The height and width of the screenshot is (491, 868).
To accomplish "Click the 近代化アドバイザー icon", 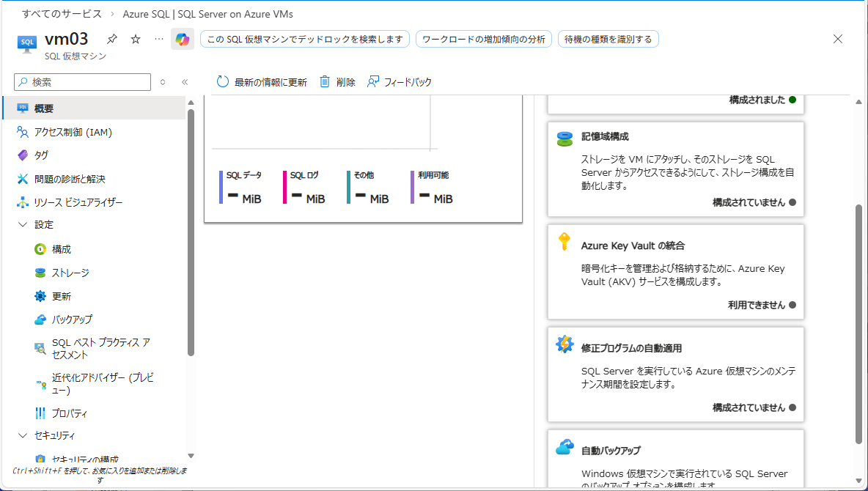I will [41, 383].
